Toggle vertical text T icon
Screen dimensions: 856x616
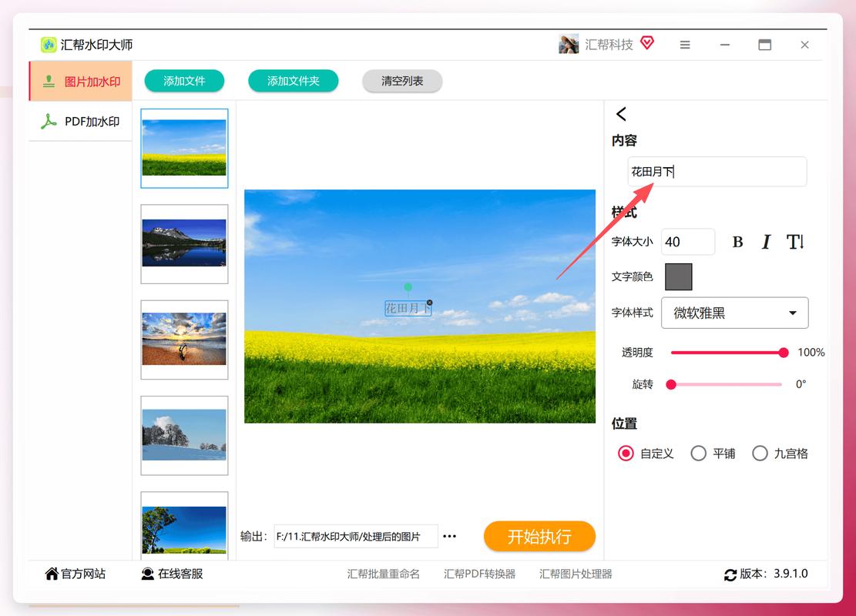tap(795, 242)
